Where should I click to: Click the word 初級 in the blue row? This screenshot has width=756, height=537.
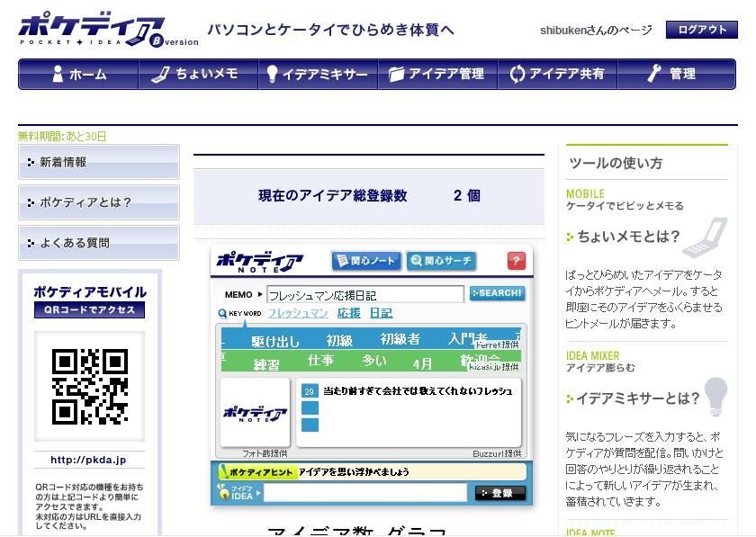(339, 341)
